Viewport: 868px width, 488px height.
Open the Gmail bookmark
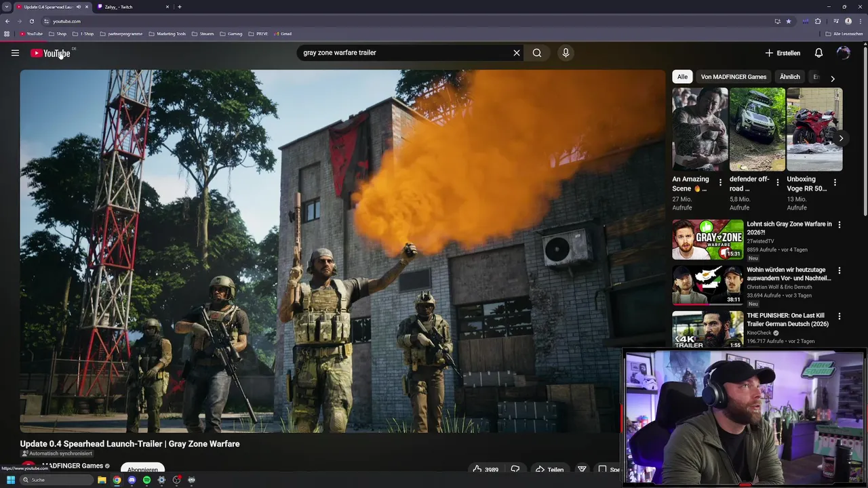pyautogui.click(x=283, y=34)
